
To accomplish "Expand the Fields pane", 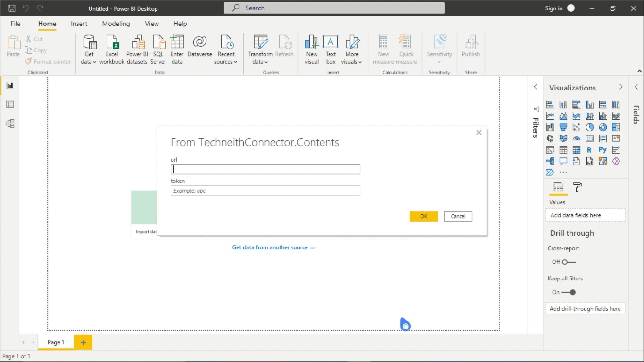I will [x=636, y=87].
